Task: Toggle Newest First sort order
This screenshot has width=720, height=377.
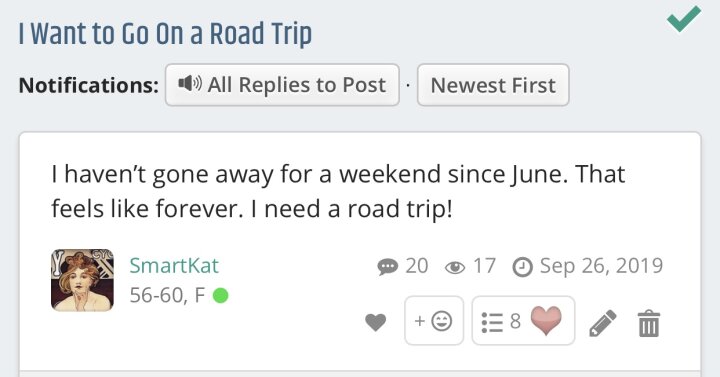Action: click(493, 85)
